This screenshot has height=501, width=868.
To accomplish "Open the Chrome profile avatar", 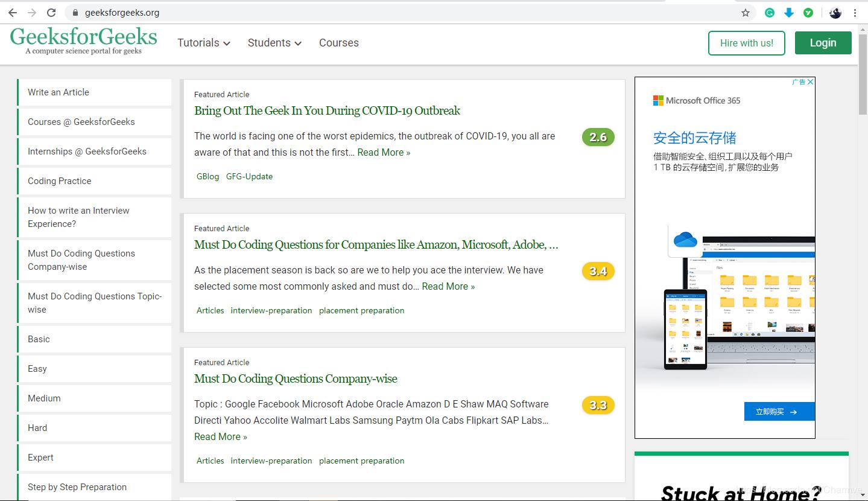I will tap(835, 13).
